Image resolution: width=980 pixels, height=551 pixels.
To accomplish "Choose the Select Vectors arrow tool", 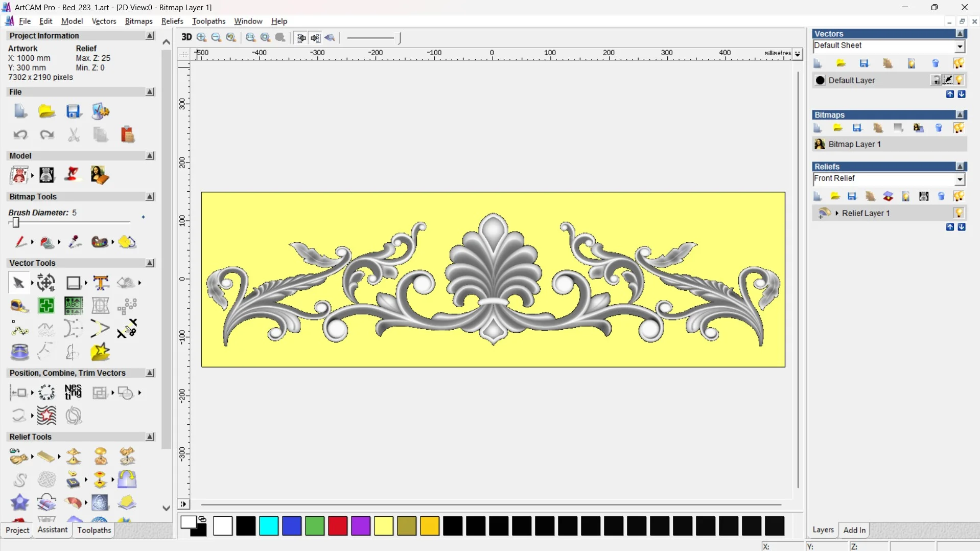I will (19, 283).
